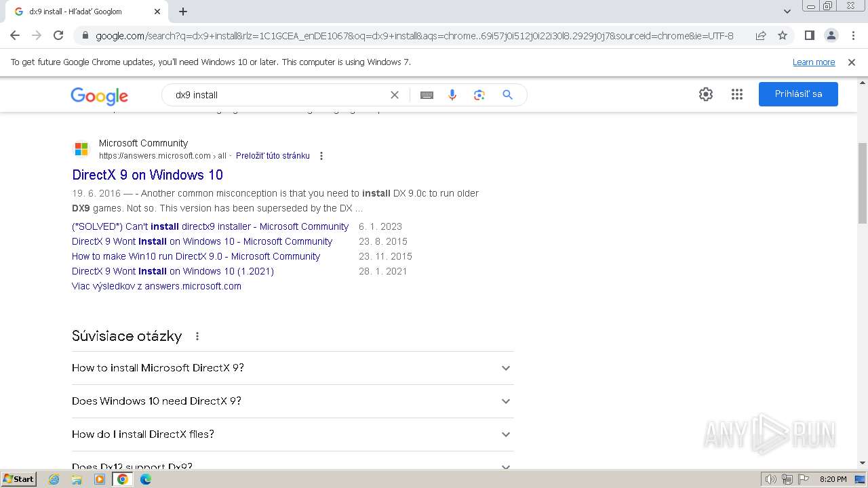Open Learn more about Chrome updates
This screenshot has height=488, width=868.
[814, 62]
